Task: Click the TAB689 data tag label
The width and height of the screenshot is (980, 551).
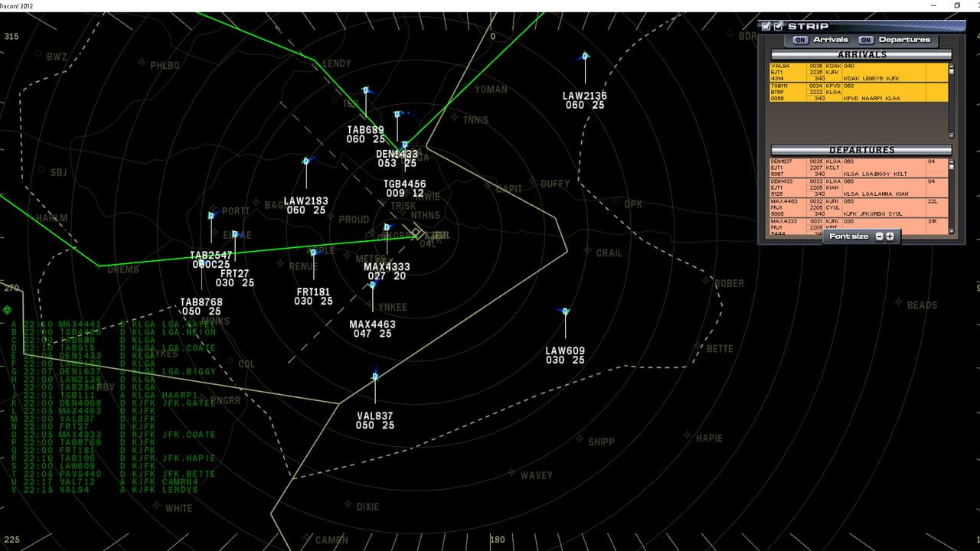Action: point(366,135)
